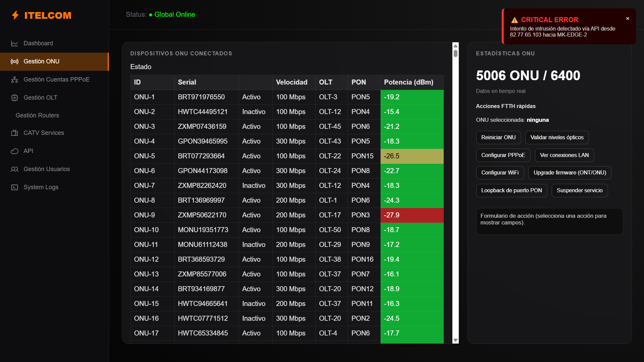
Task: Open System Logs page
Action: click(x=54, y=187)
